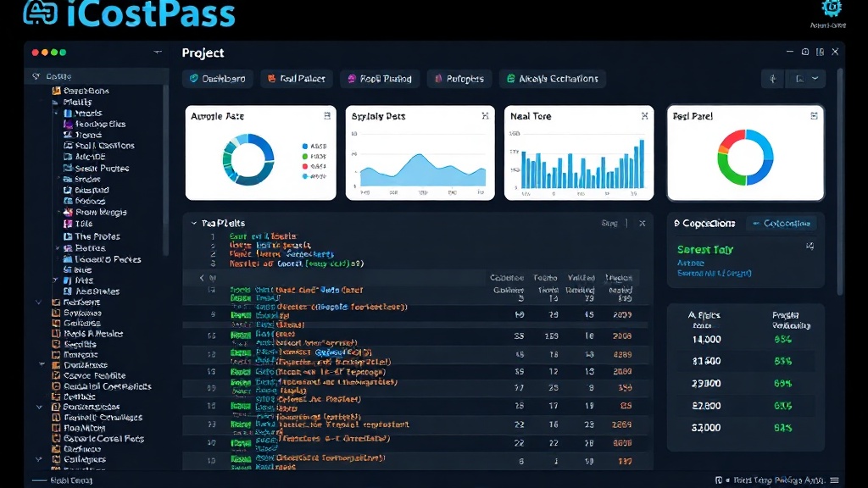Click the red legend dot in the first donut card
The width and height of the screenshot is (868, 488).
tap(304, 166)
